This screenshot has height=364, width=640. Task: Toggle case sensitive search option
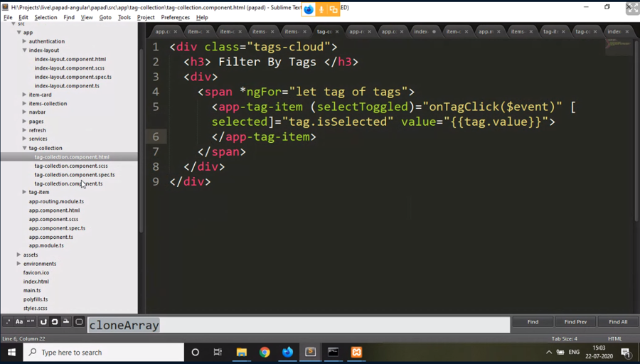pyautogui.click(x=19, y=322)
